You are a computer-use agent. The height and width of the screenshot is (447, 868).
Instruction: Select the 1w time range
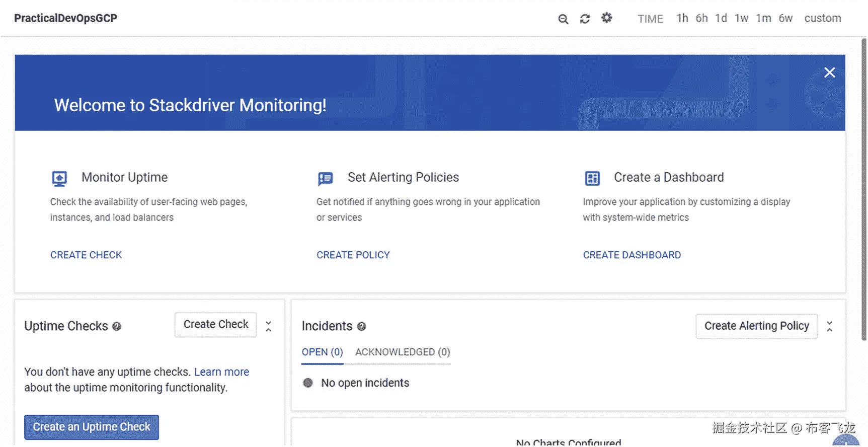click(741, 18)
